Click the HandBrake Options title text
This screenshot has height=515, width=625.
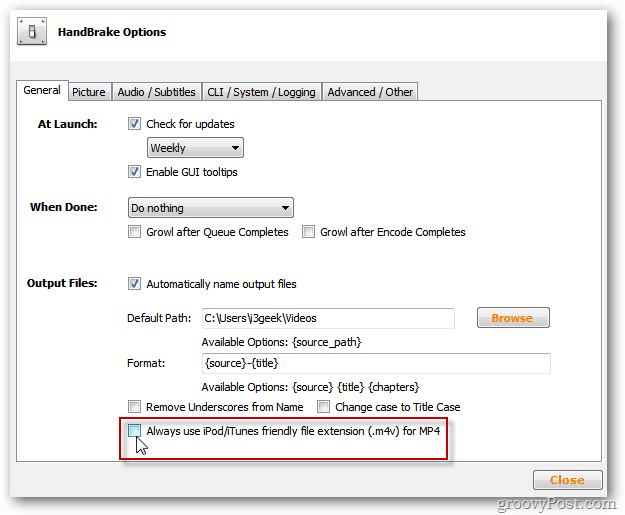[x=112, y=32]
